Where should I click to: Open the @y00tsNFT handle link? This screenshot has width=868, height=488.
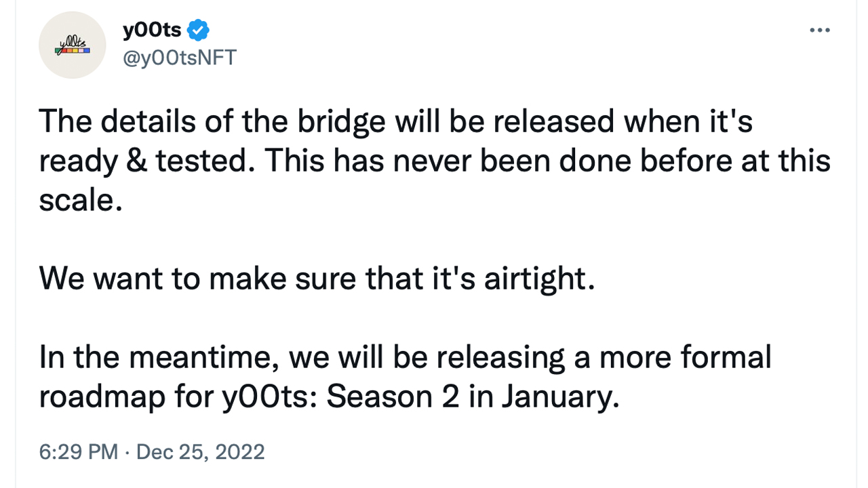(x=179, y=58)
